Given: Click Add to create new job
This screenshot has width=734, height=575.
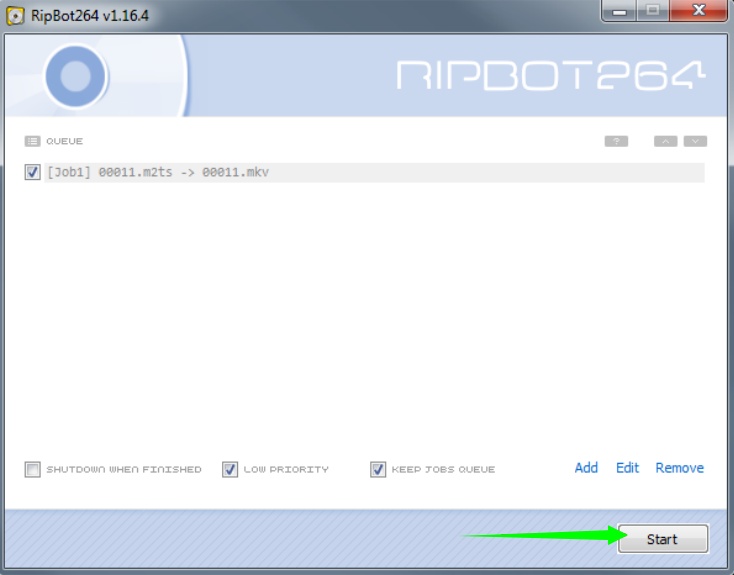Looking at the screenshot, I should 586,468.
